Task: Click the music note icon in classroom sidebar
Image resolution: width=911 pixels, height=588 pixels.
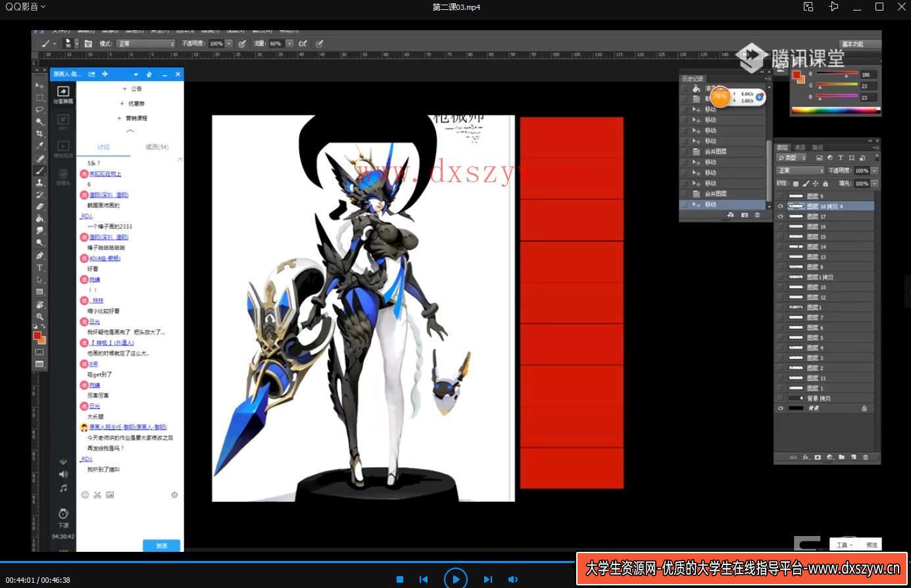Action: point(63,488)
